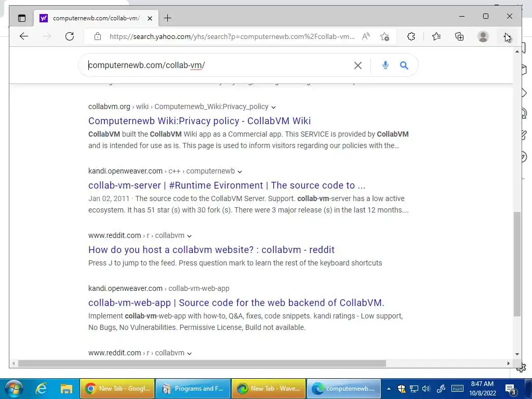Expand the first reddit collabvm result dropdown
The height and width of the screenshot is (399, 532).
189,236
